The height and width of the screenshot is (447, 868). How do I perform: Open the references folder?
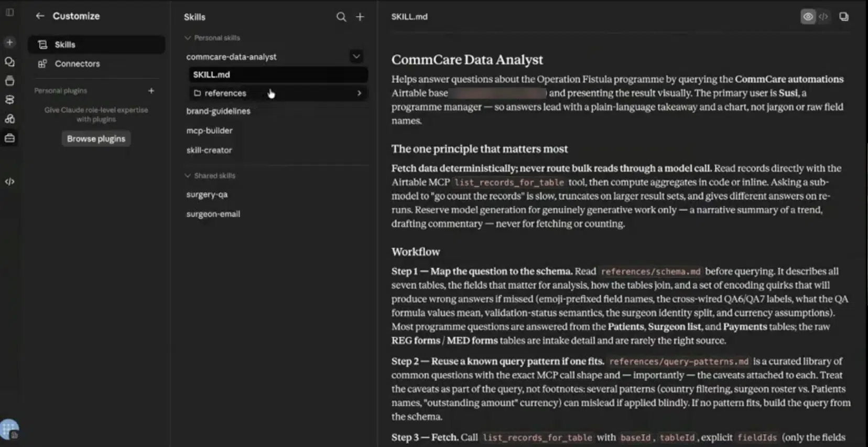tap(278, 93)
